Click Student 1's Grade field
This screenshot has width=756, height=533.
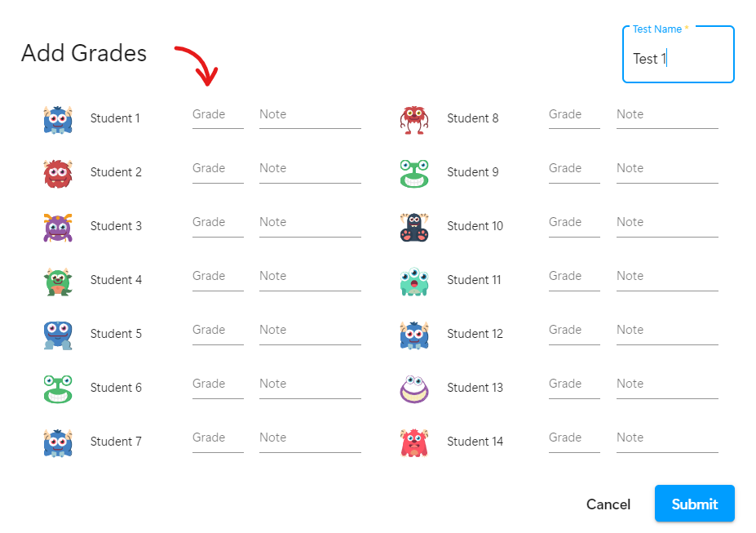point(217,118)
